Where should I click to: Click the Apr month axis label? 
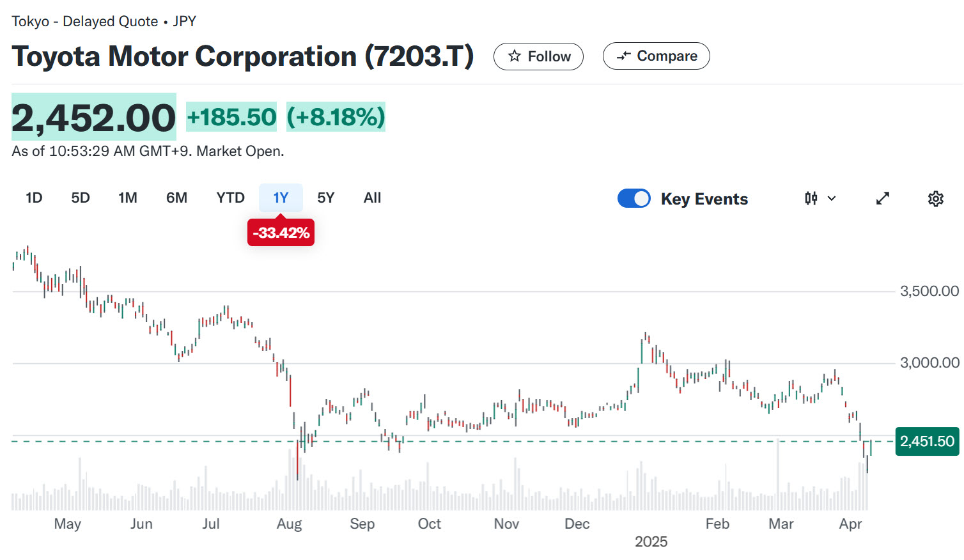[x=850, y=524]
